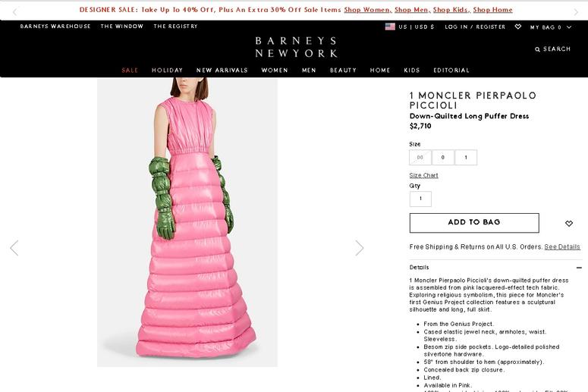This screenshot has width=588, height=392.
Task: Open the Women menu
Action: tap(275, 70)
